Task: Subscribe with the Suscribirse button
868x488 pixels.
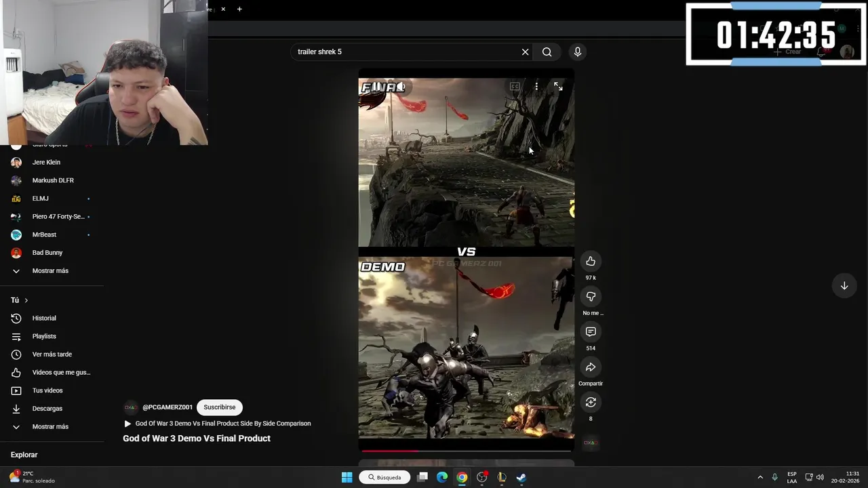Action: [220, 407]
